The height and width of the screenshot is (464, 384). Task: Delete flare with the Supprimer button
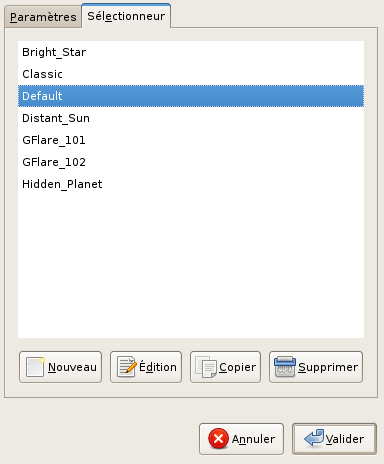pyautogui.click(x=316, y=367)
